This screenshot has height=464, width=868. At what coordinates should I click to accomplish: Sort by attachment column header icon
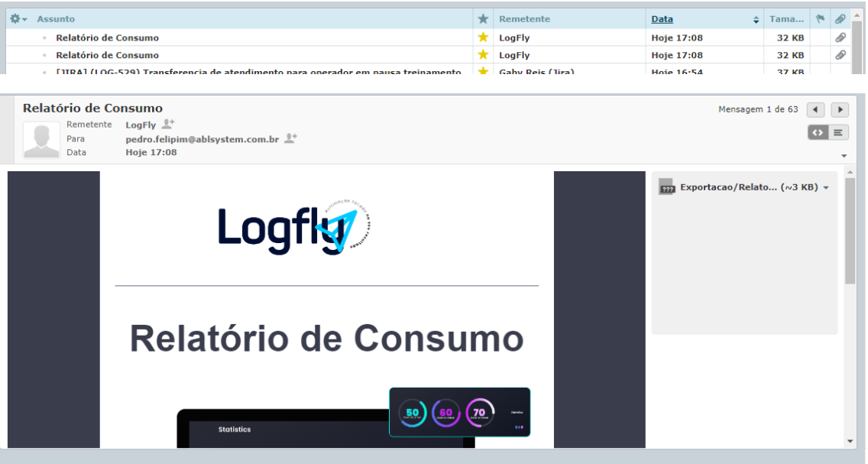[840, 19]
